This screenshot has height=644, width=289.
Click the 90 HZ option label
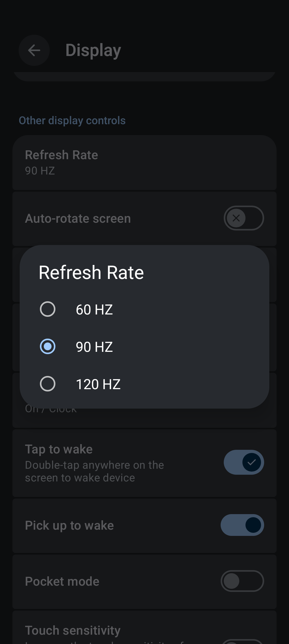94,347
